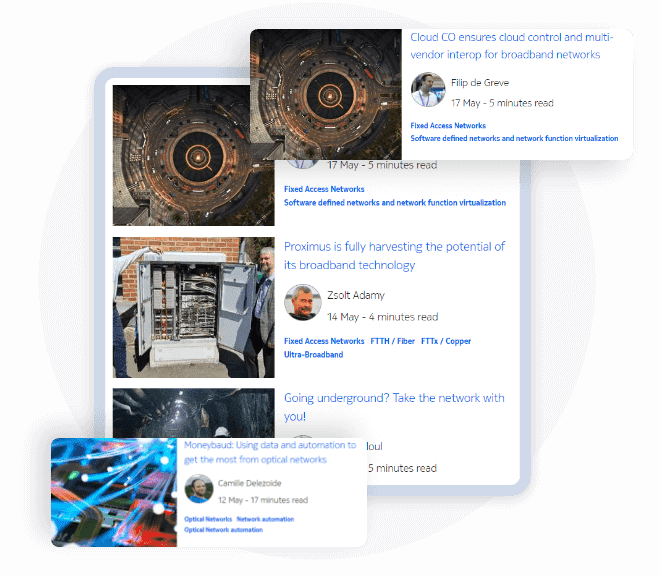Click the circular city thumbnail in top card

(x=325, y=92)
